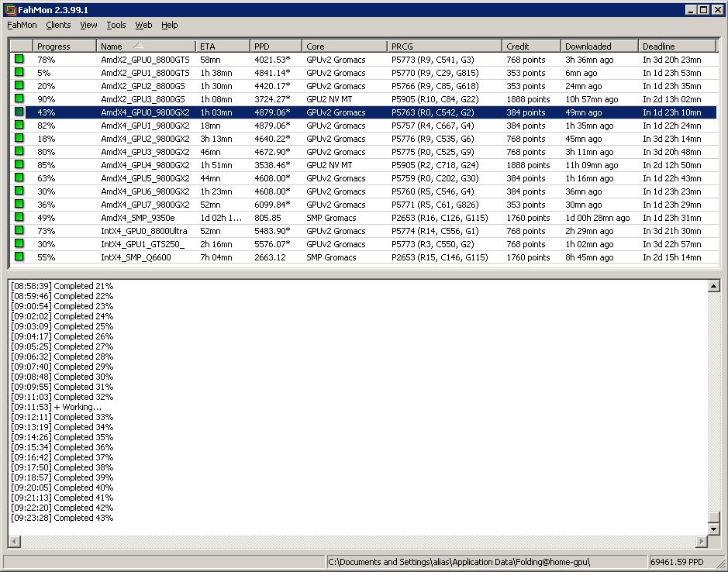Click status icon of AmdX4_GPU1_9800GX2 row
728x572 pixels.
point(19,125)
